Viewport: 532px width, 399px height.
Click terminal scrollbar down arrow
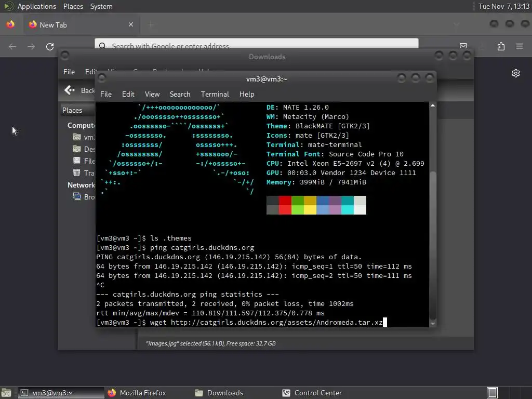pyautogui.click(x=433, y=323)
